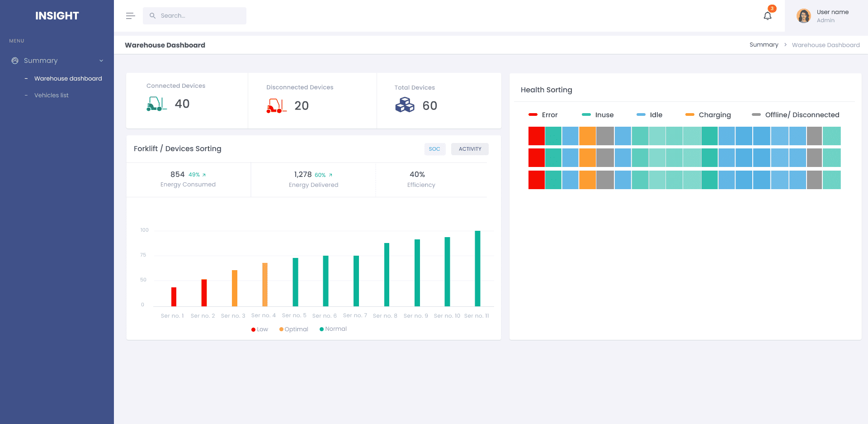Click the tallest Ser no. 11 bar

pyautogui.click(x=477, y=269)
